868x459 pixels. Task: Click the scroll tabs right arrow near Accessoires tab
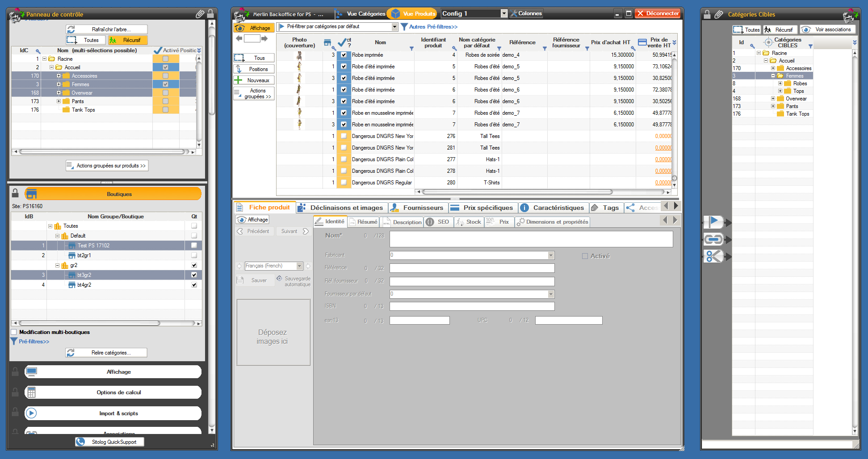(676, 206)
